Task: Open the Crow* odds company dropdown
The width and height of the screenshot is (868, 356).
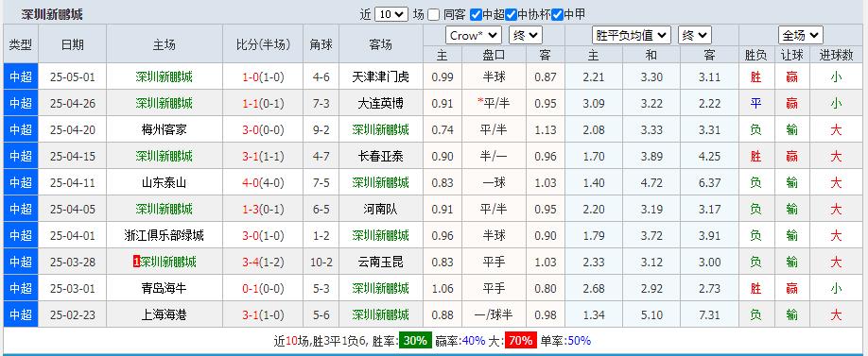Action: pos(474,35)
